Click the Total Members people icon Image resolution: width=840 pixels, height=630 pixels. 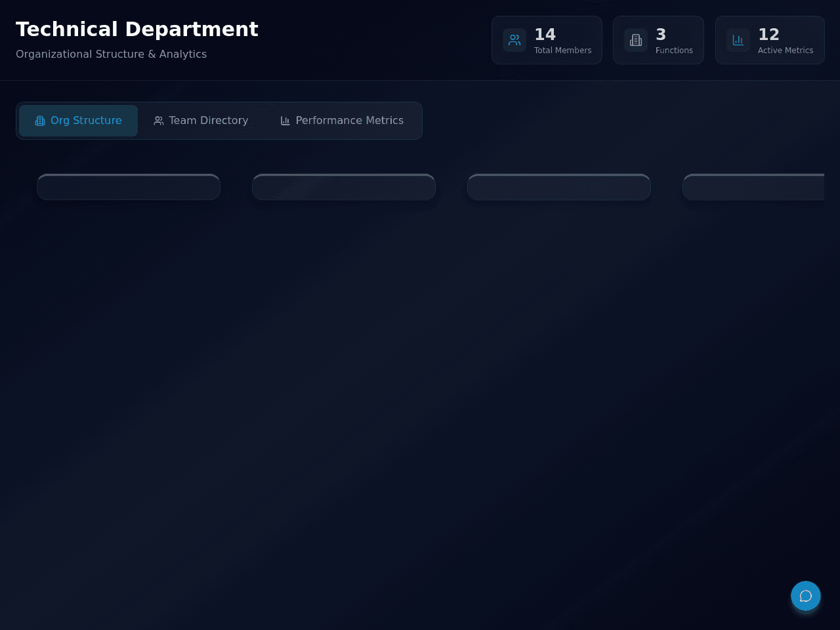click(x=514, y=40)
